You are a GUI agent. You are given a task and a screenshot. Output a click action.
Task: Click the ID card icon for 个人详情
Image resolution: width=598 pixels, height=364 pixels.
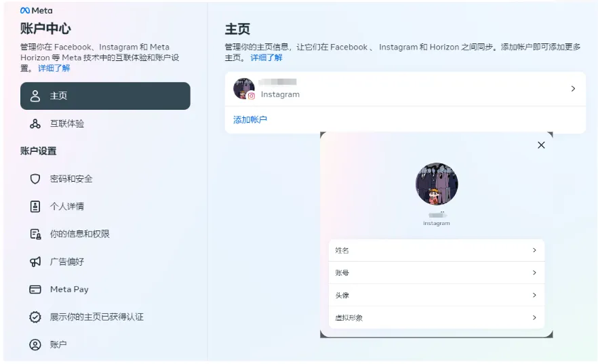click(35, 206)
